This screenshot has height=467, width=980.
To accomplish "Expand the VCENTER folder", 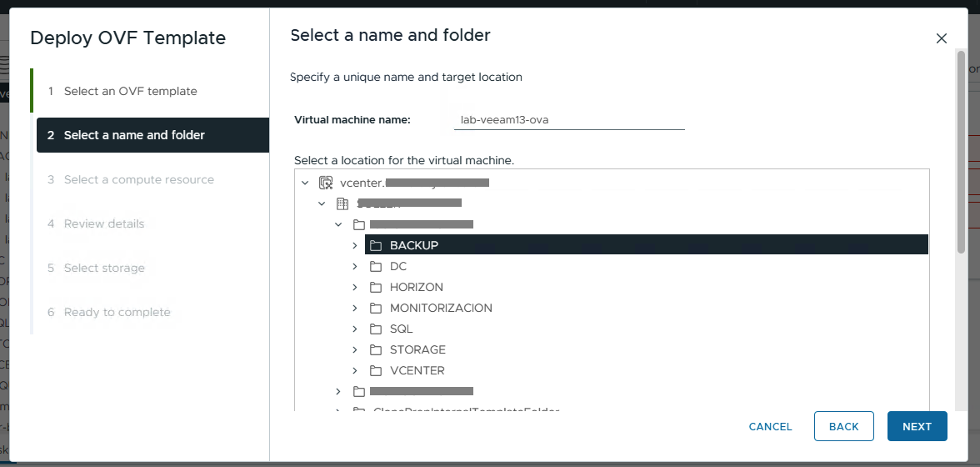I will coord(355,371).
